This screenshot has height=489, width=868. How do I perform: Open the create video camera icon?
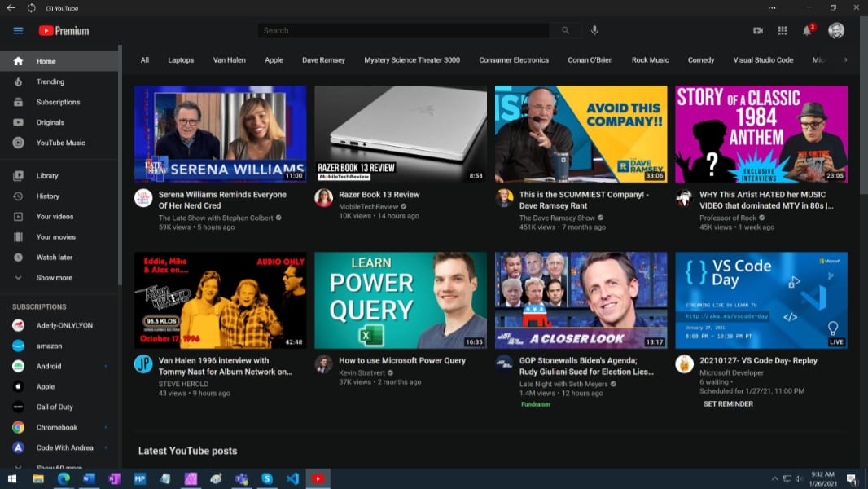click(x=758, y=30)
